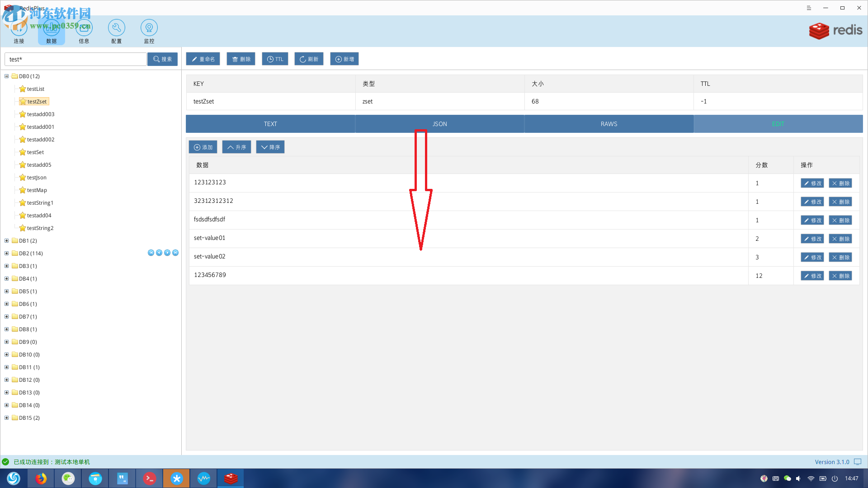Screen dimensions: 868x488
Task: Collapse the DB0 tree node
Action: (7, 76)
